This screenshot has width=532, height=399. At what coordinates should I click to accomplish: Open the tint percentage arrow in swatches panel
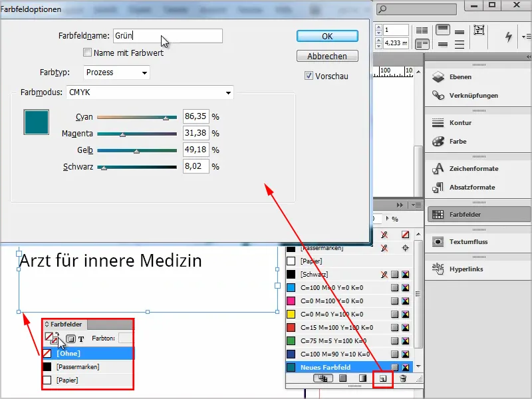(x=388, y=219)
